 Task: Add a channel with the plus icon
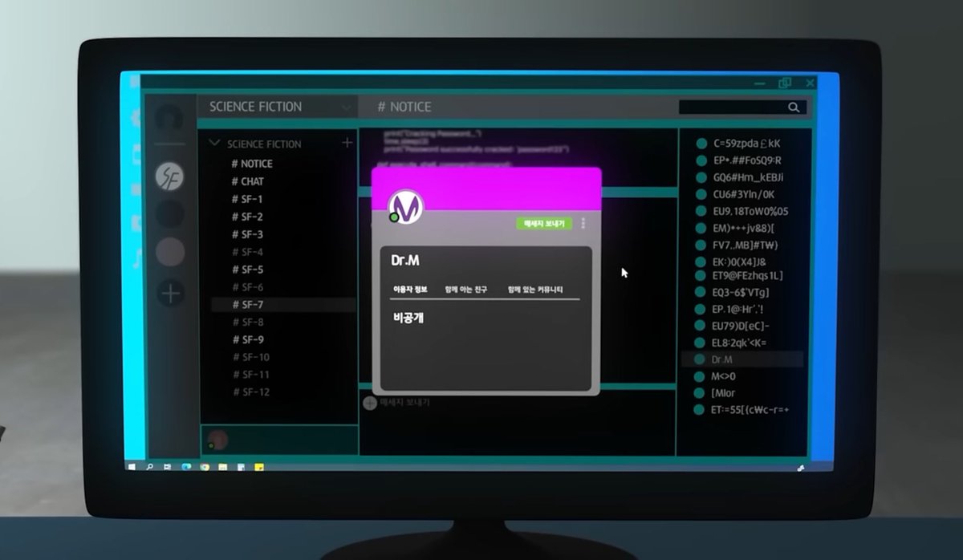(x=347, y=143)
